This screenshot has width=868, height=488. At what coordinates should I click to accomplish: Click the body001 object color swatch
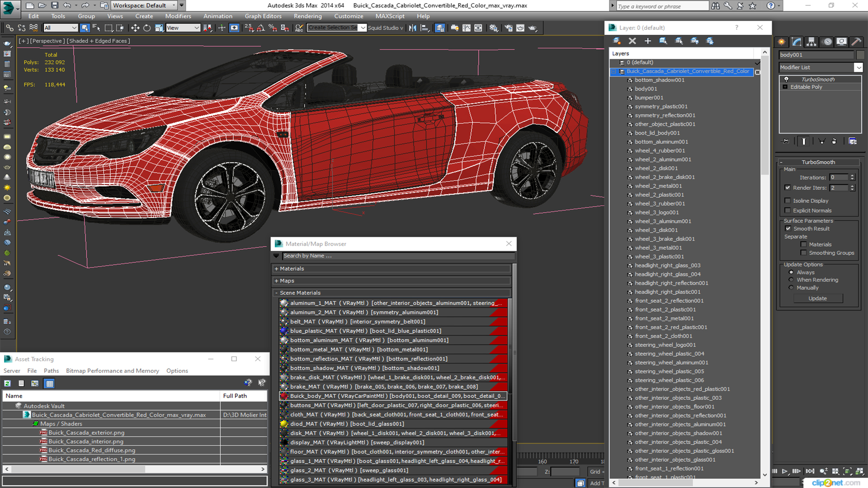coord(860,55)
